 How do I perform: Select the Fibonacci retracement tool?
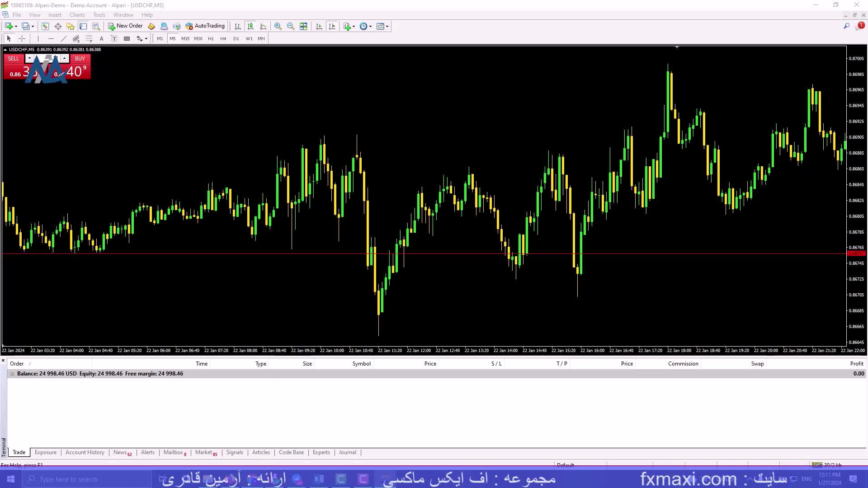tap(89, 39)
